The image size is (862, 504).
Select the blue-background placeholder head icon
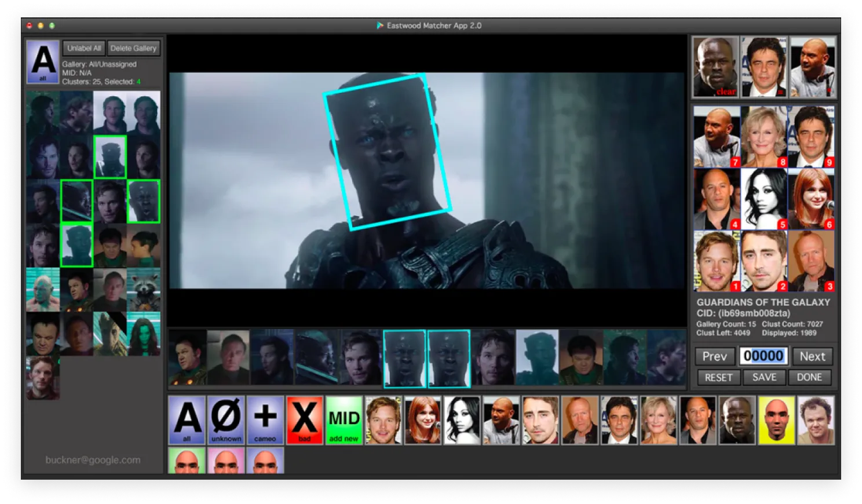[265, 461]
